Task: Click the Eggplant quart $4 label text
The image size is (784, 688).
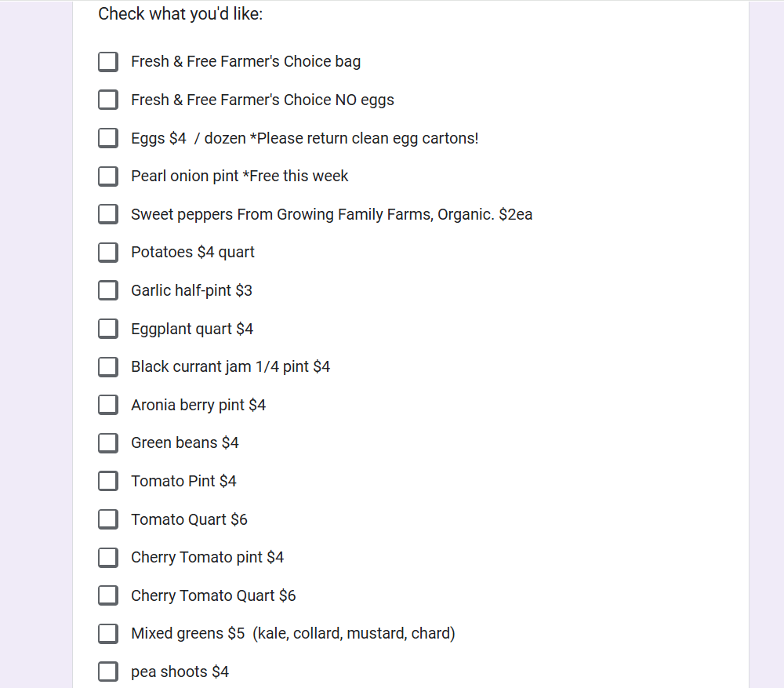Action: 192,329
